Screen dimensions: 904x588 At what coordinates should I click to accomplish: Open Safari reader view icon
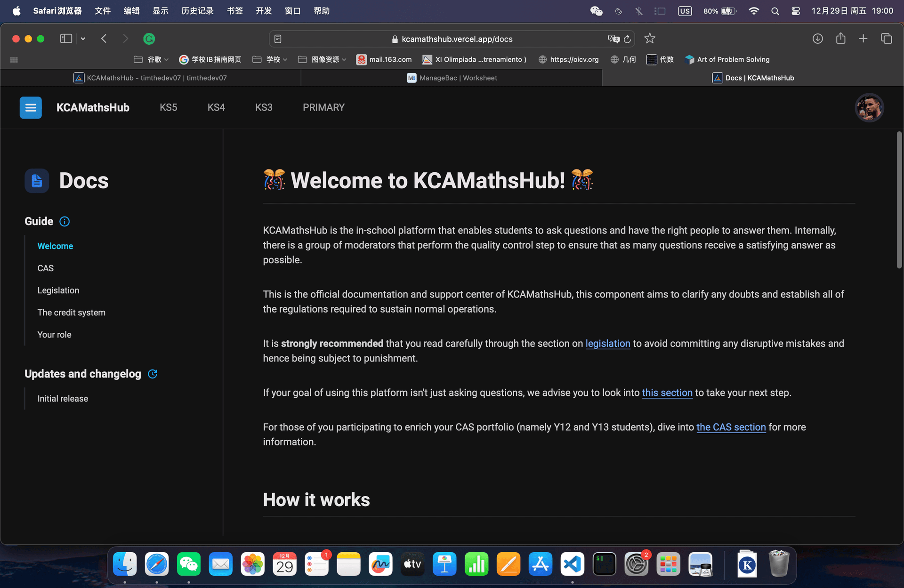coord(278,39)
